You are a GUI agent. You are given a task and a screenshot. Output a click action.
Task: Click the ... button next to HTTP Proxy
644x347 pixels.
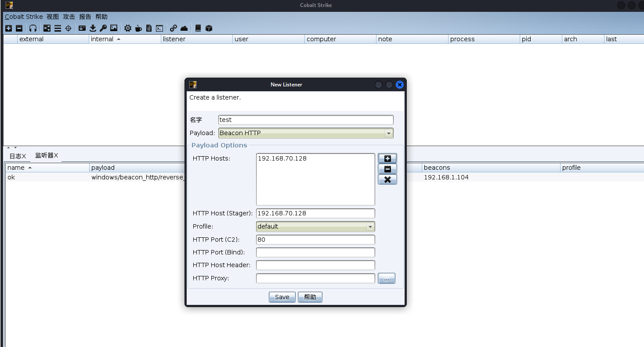387,278
